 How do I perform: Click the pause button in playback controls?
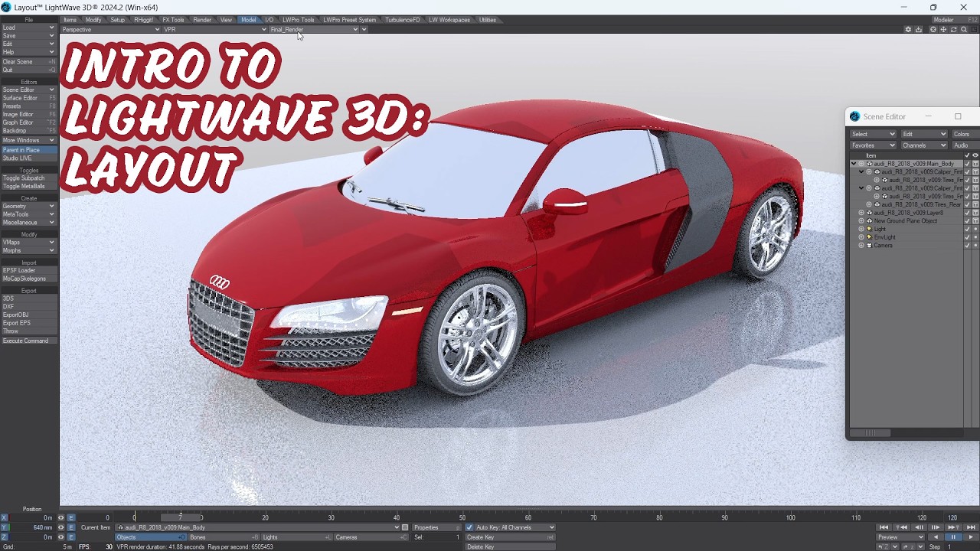(x=953, y=537)
